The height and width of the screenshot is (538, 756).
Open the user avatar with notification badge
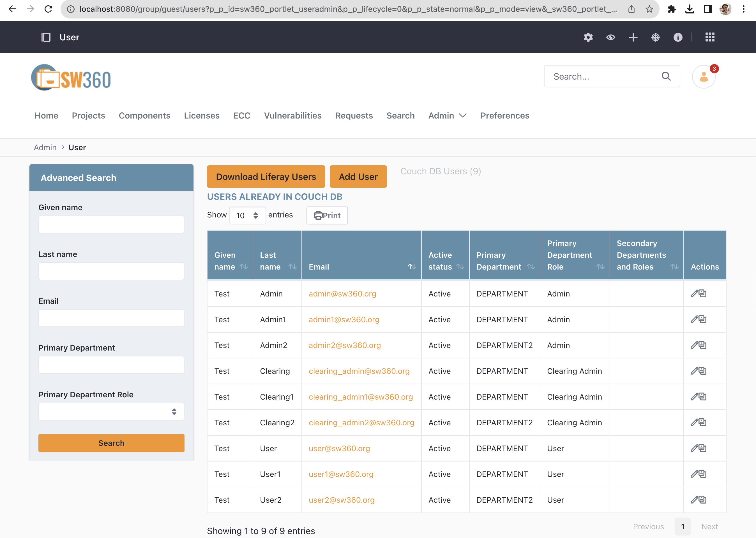704,77
